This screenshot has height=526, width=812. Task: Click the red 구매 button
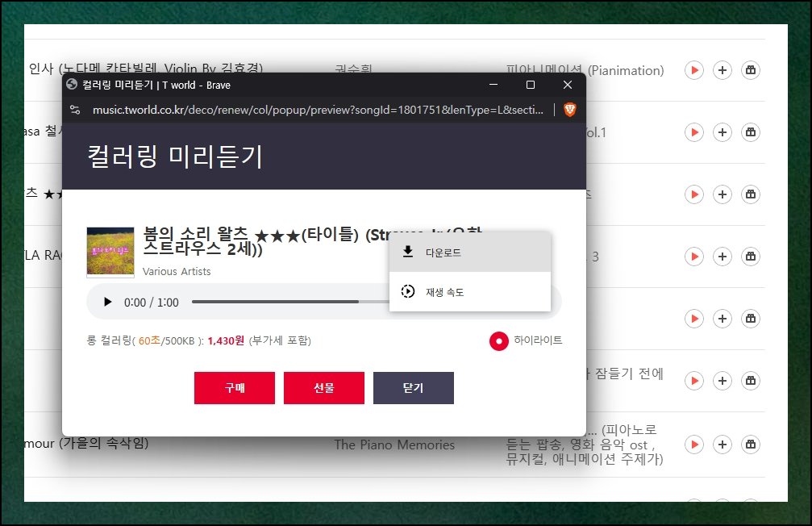pyautogui.click(x=235, y=387)
